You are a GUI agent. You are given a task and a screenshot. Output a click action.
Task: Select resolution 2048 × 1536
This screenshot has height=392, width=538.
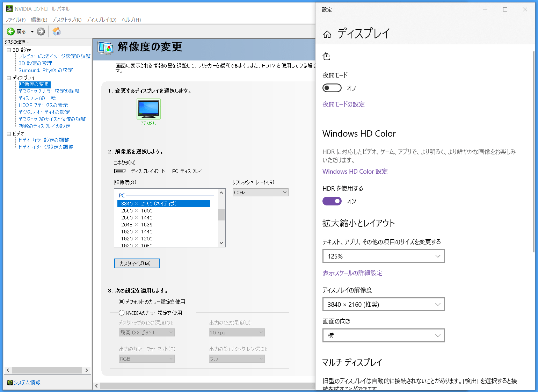point(137,225)
